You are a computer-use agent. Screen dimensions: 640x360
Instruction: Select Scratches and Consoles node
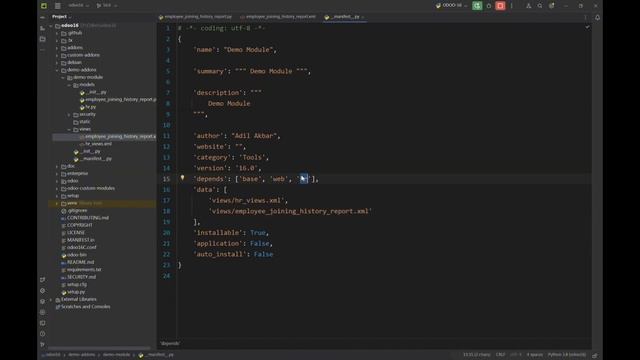pos(83,307)
